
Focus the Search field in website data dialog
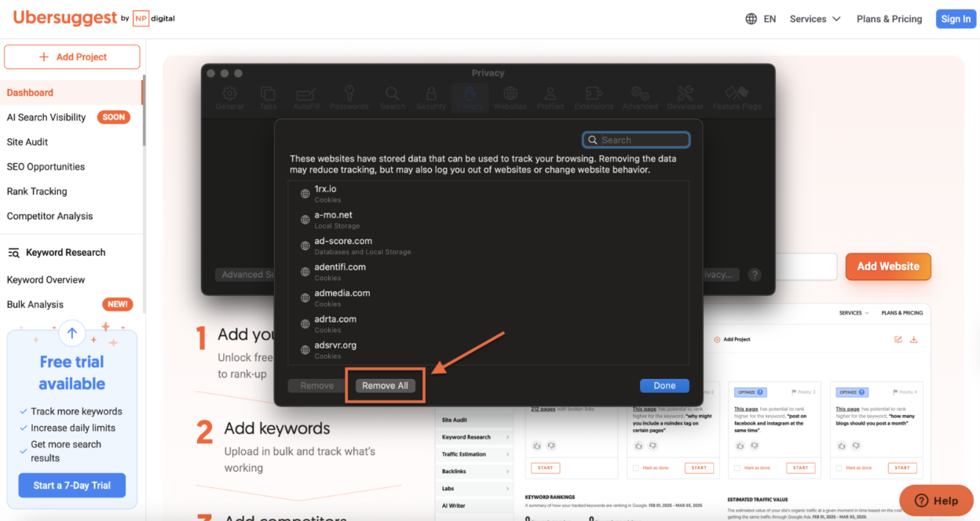(x=636, y=140)
